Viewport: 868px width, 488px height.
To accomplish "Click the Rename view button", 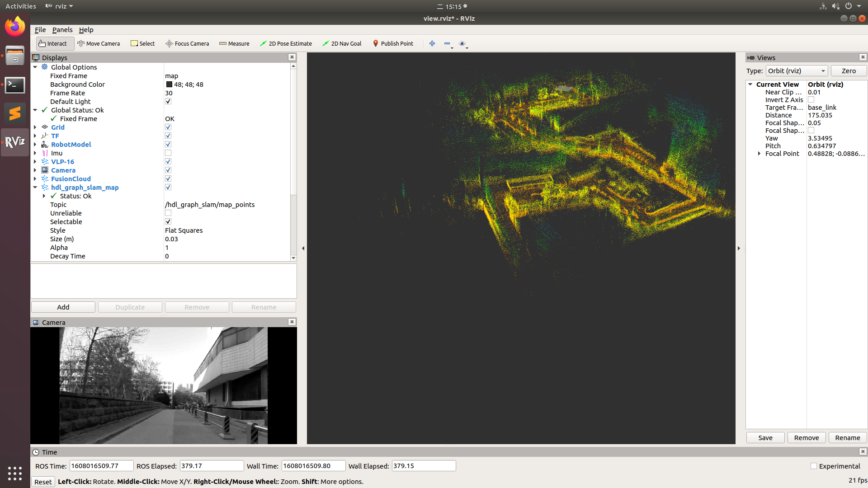I will click(x=848, y=437).
